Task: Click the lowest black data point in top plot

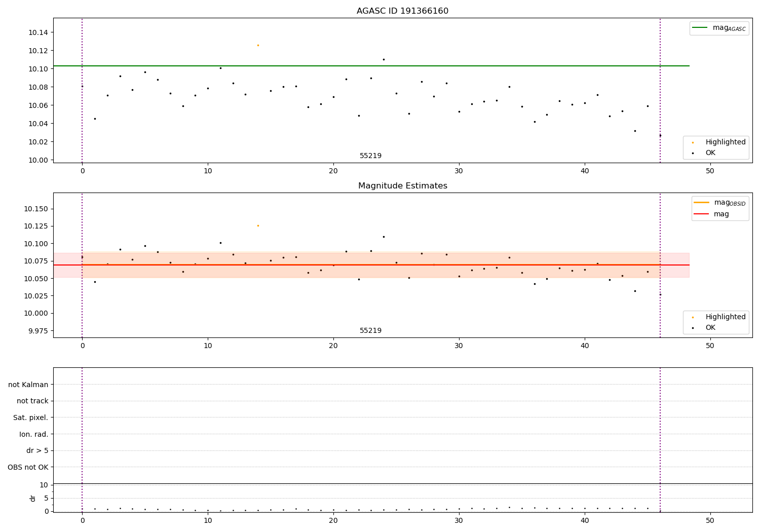Action: pos(660,136)
